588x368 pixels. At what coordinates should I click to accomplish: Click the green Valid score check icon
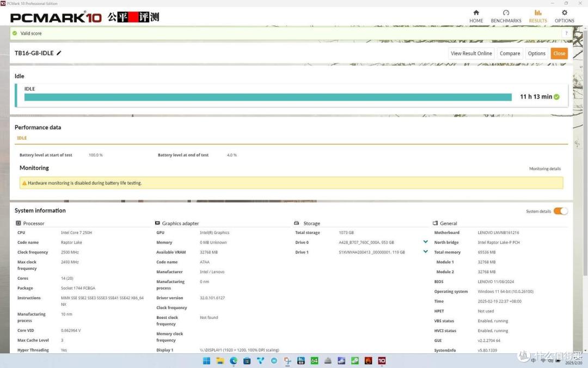[15, 33]
